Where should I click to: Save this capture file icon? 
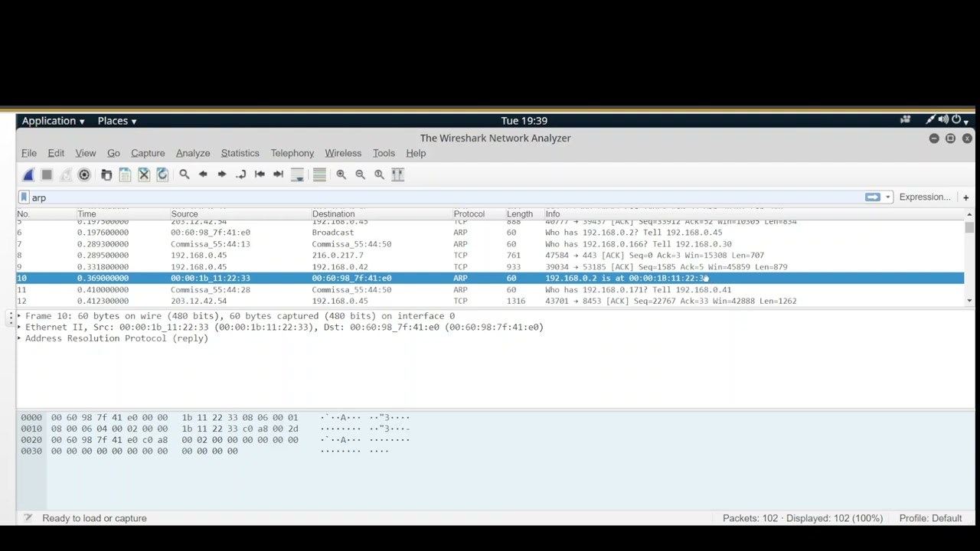(125, 174)
